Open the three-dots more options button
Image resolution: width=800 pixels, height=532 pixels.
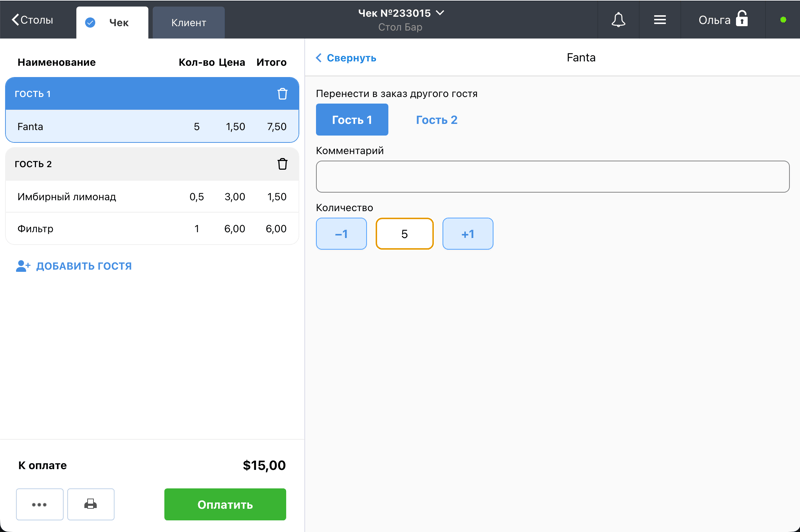(x=40, y=504)
